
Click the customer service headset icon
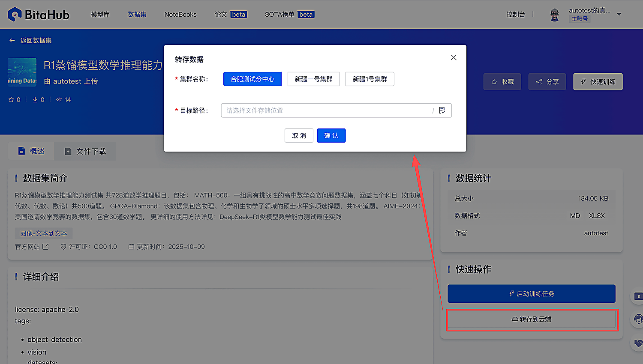point(638,319)
